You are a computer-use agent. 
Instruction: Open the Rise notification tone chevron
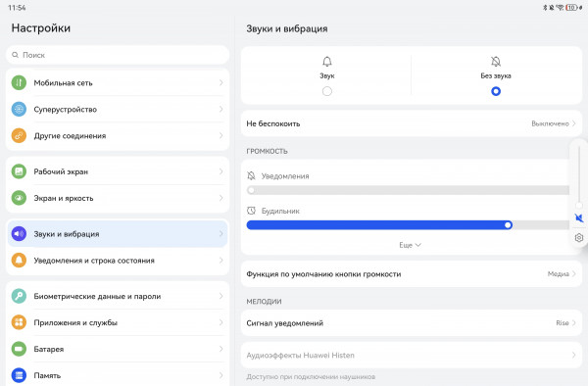coord(573,323)
